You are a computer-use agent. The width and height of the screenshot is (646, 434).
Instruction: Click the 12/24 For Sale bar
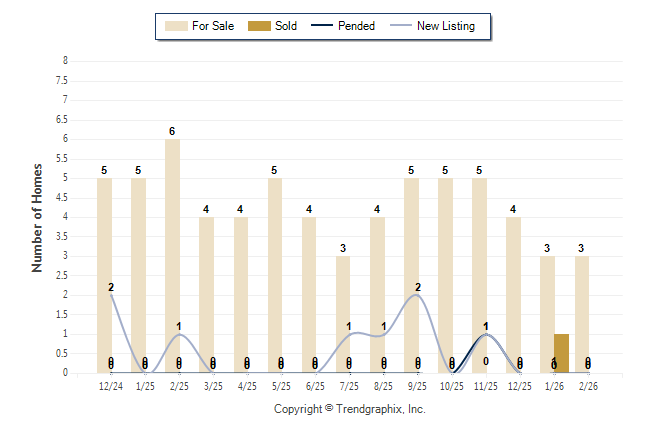coord(105,275)
